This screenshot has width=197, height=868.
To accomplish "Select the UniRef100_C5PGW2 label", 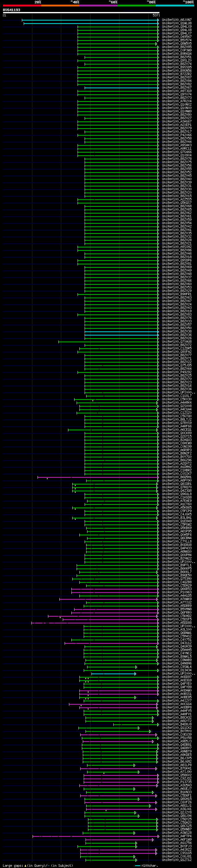I will coord(177,524).
